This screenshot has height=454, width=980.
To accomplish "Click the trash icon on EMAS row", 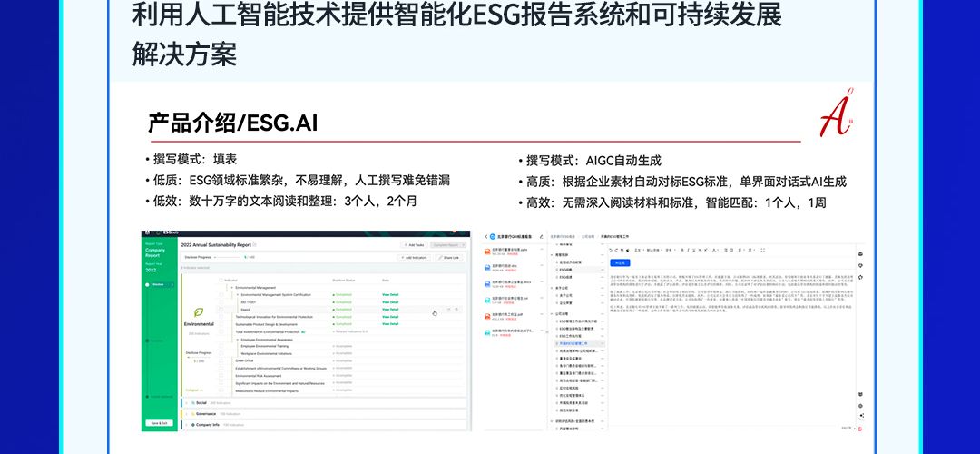I will tap(456, 311).
